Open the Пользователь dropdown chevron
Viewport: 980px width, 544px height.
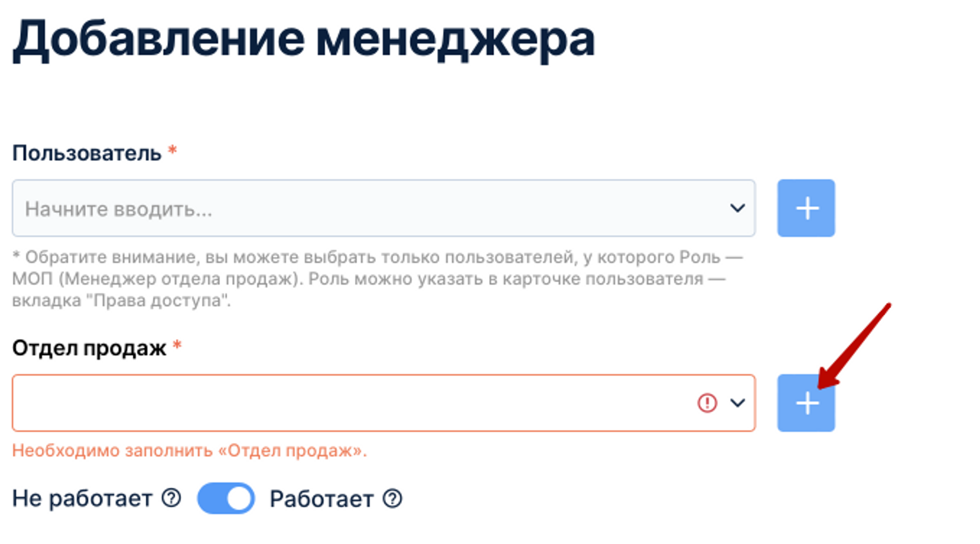pyautogui.click(x=737, y=208)
